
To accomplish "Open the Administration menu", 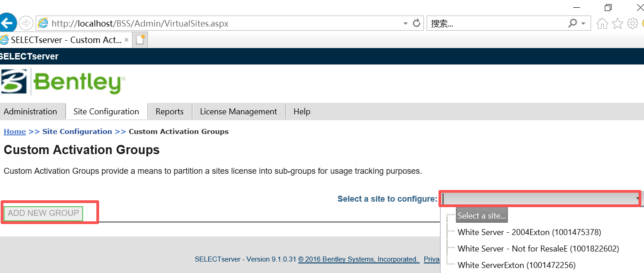I will 31,112.
